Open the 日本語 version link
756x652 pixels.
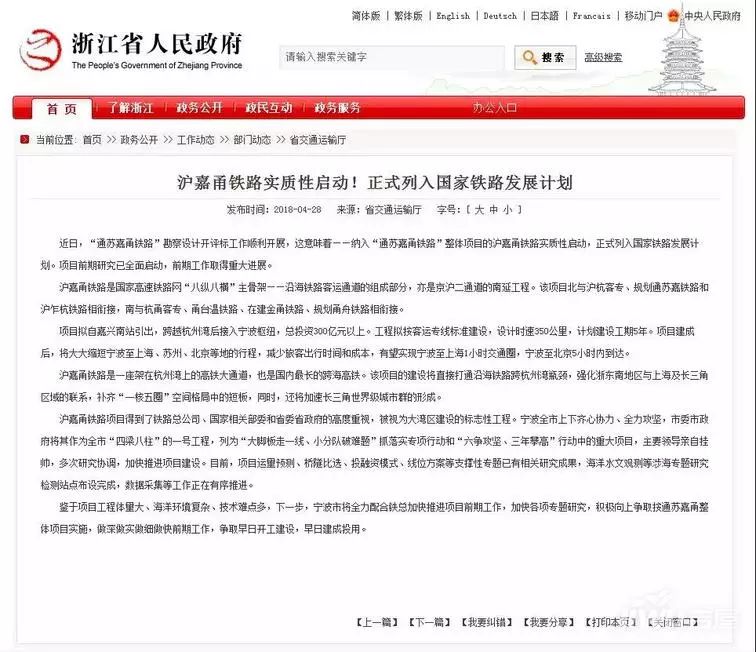pos(544,16)
